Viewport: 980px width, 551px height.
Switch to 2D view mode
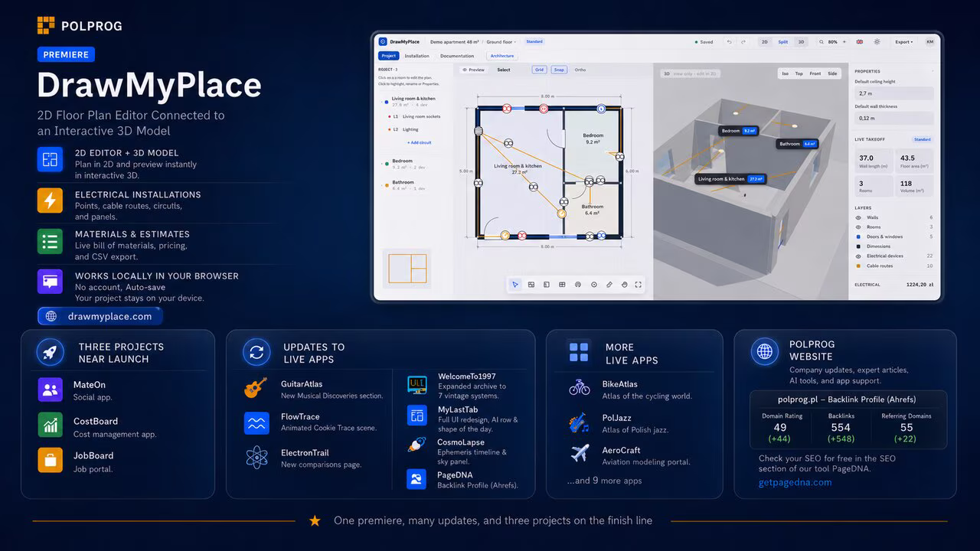click(765, 42)
